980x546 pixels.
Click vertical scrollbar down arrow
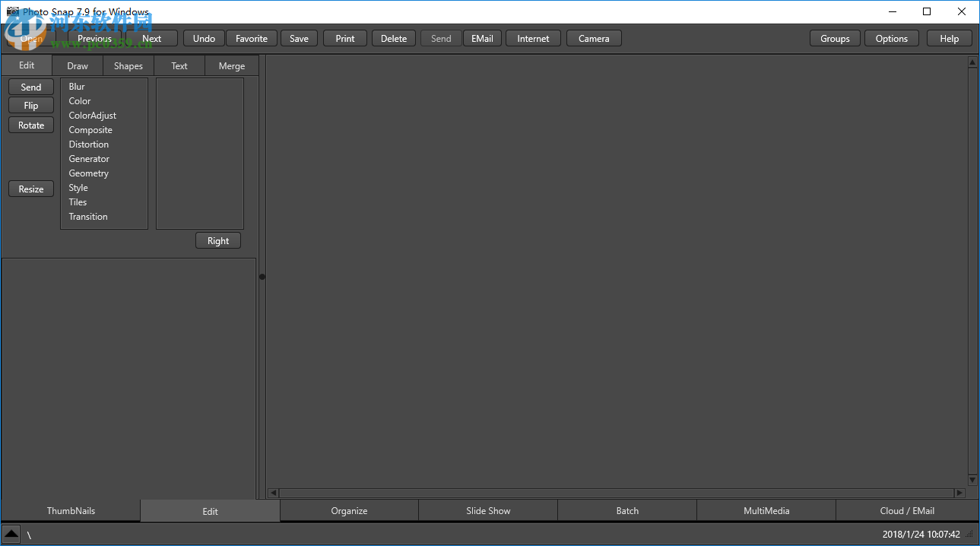(972, 480)
